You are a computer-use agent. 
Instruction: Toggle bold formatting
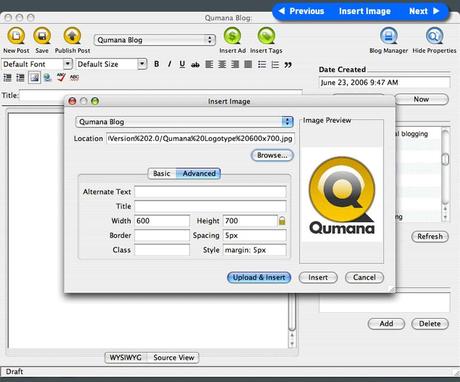click(x=156, y=64)
